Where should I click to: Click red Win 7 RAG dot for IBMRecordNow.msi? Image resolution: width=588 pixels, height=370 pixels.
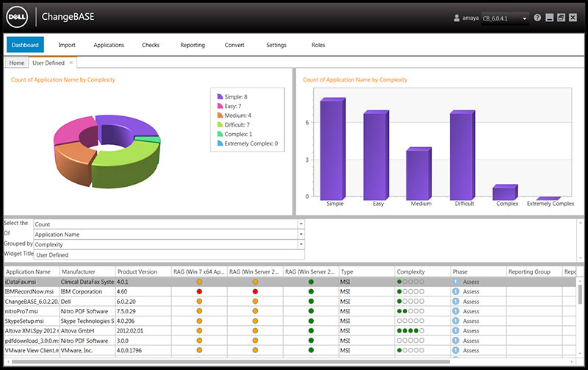199,291
